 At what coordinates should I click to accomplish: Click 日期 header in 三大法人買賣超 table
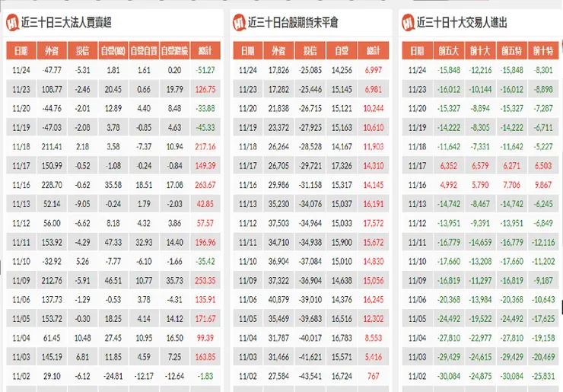coord(21,51)
